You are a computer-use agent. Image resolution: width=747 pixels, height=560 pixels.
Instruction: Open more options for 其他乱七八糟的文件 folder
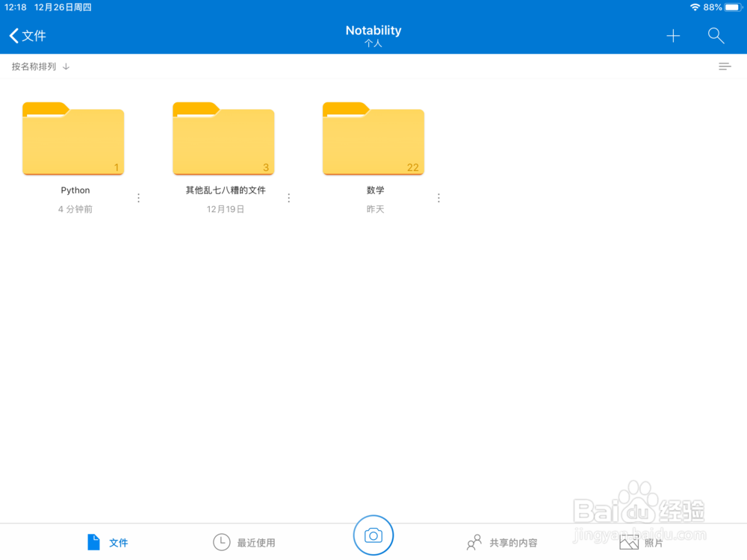(288, 198)
